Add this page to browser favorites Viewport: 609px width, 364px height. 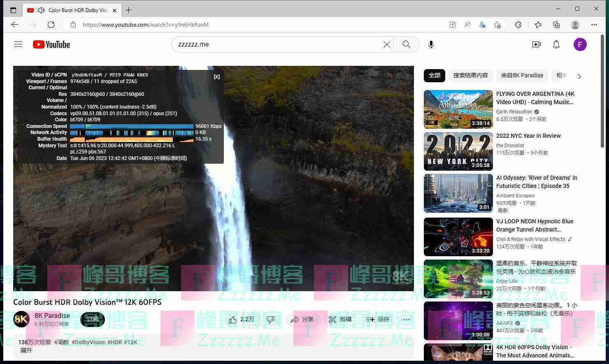(x=497, y=25)
